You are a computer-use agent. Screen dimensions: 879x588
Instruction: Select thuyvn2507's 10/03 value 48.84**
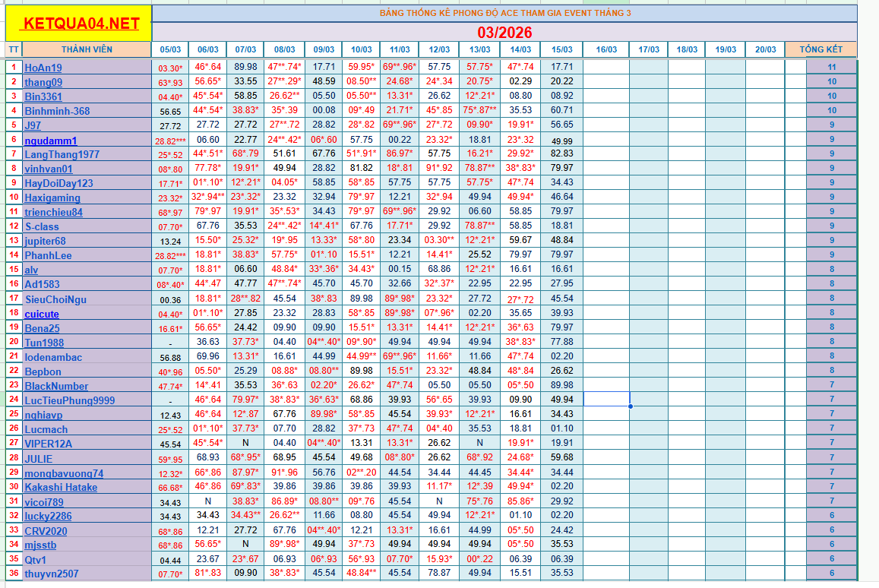[x=361, y=572]
